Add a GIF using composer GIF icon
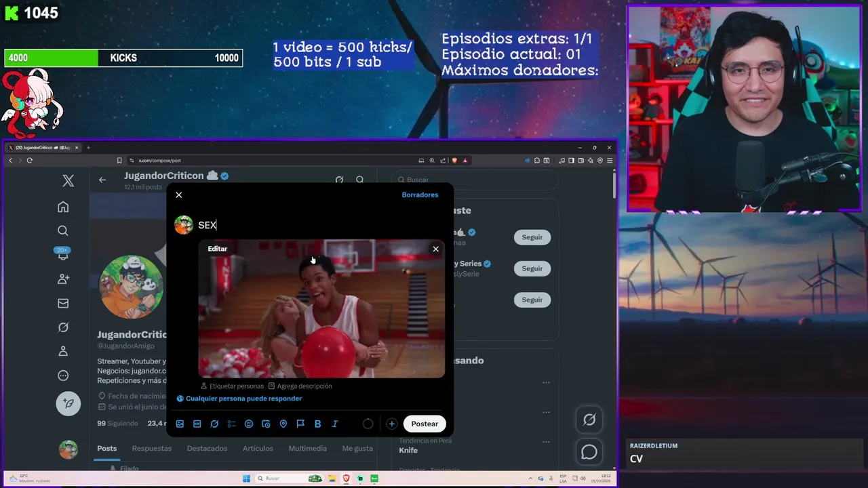This screenshot has height=488, width=868. pos(197,424)
